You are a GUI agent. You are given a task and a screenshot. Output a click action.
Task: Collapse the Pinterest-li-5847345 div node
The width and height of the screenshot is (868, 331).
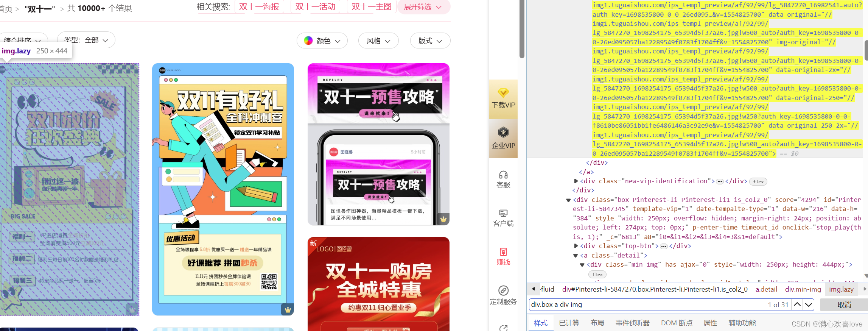(x=568, y=200)
